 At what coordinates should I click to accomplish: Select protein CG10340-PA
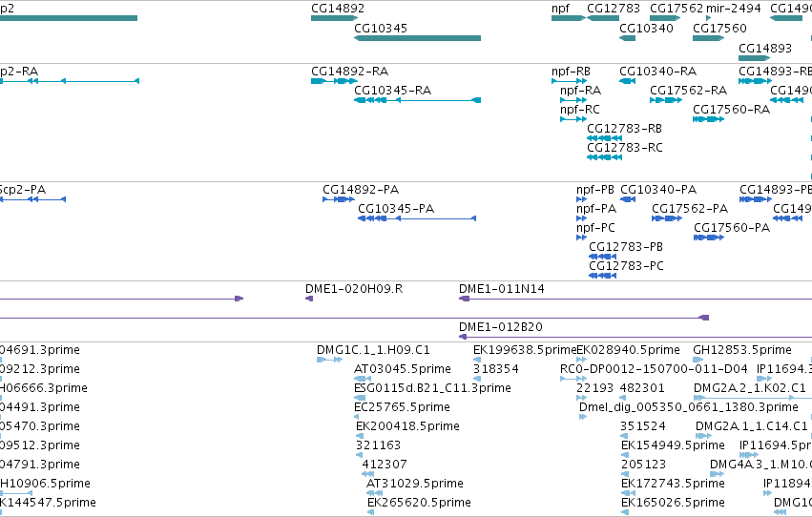pyautogui.click(x=628, y=199)
